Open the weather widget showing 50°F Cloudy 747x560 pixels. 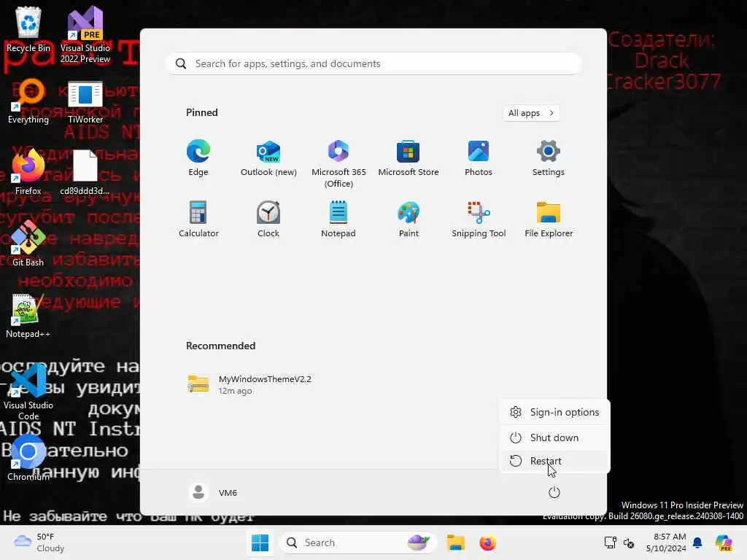[39, 542]
